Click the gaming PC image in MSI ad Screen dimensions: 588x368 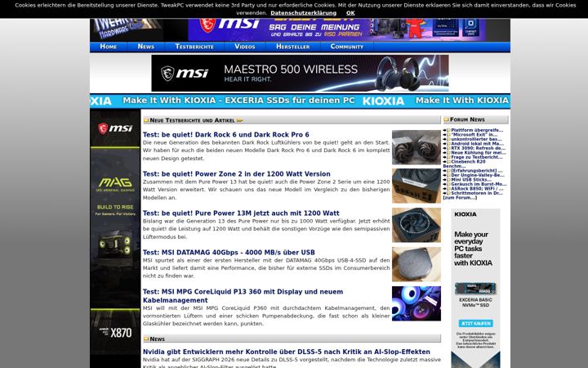(x=115, y=244)
